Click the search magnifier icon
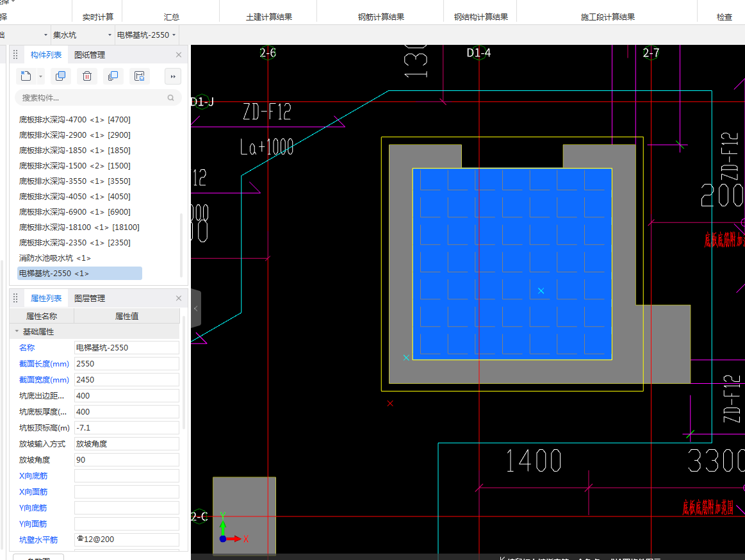Viewport: 745px width, 560px height. 170,98
